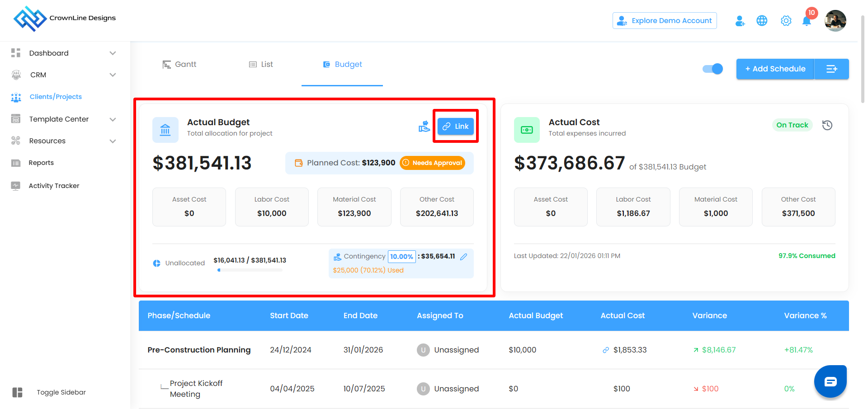Click the On Track status badge
Screen dimensions: 868x409
(x=792, y=125)
